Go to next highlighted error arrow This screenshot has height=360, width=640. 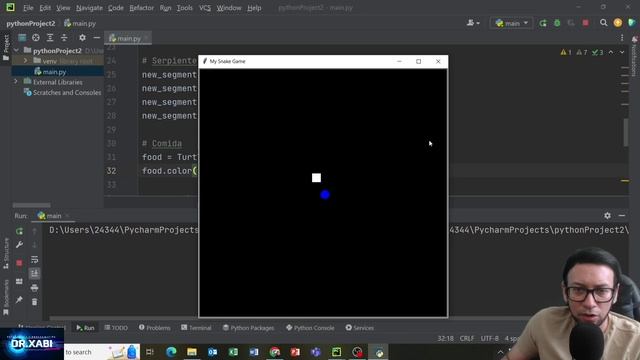pyautogui.click(x=622, y=52)
